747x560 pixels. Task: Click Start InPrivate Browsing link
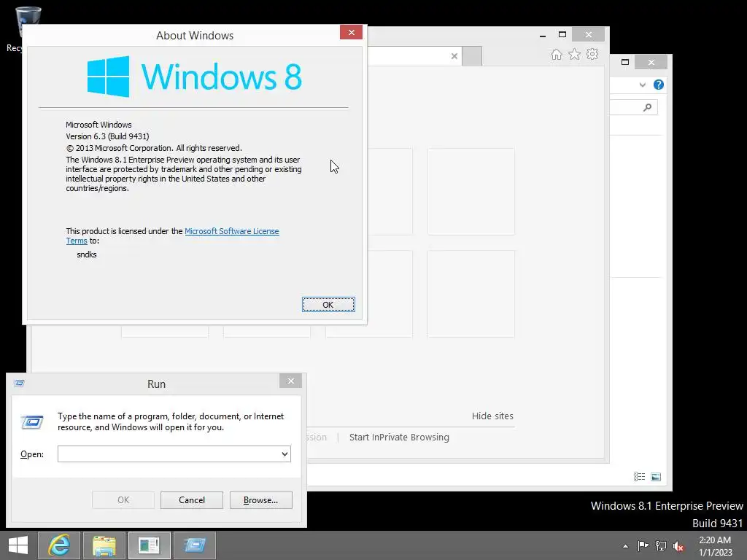[x=399, y=437]
